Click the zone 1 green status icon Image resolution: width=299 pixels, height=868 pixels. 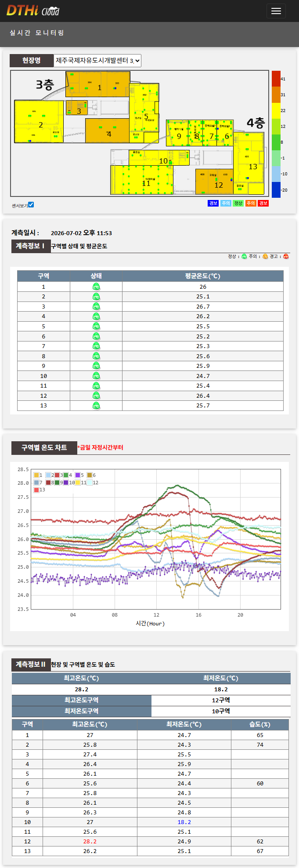point(96,287)
